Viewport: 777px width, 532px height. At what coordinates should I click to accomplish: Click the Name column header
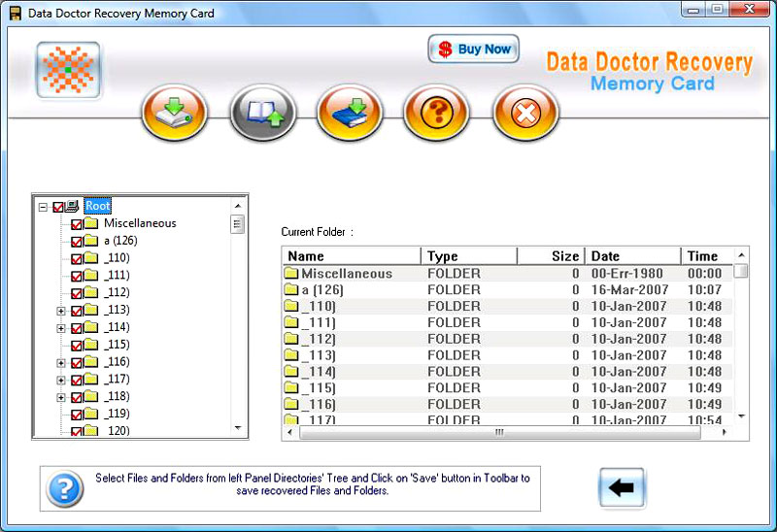click(352, 256)
